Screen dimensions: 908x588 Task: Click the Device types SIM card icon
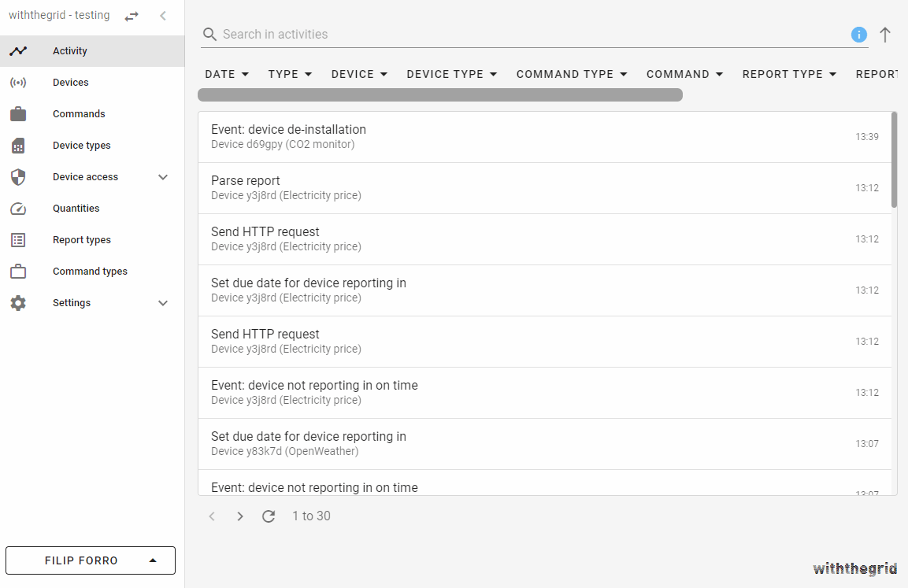point(18,146)
